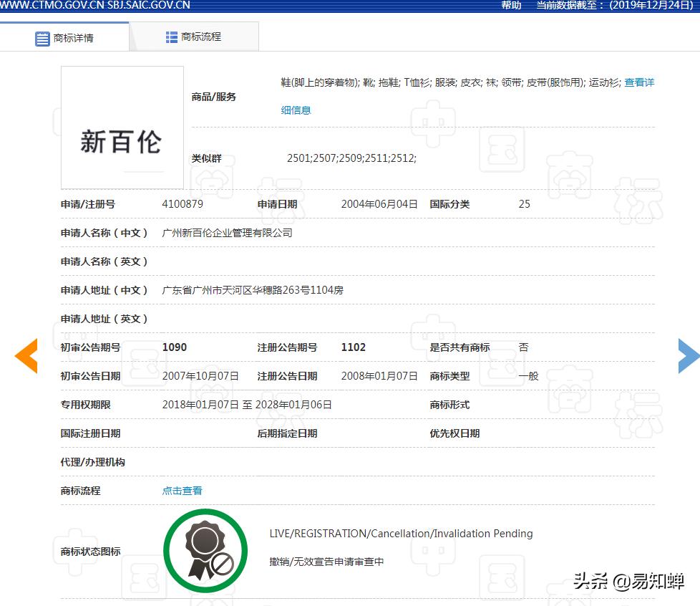Click the blue right arrow for next record
700x606 pixels.
[689, 356]
